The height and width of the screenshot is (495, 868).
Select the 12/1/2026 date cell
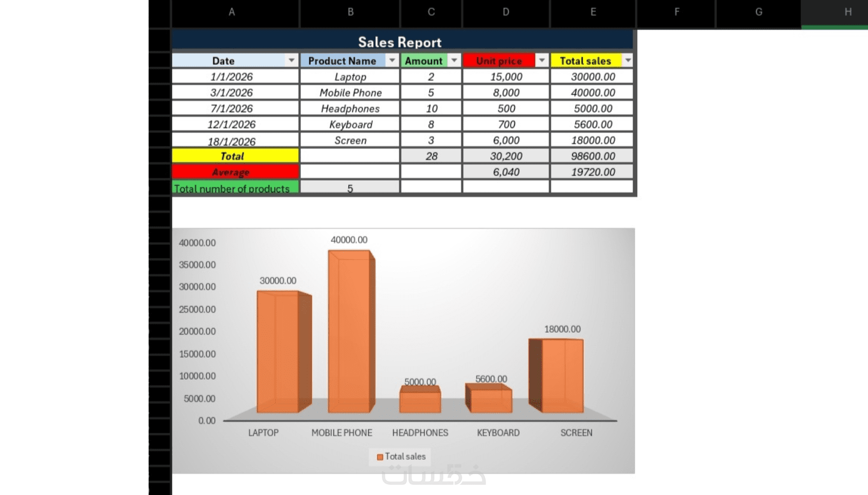point(235,124)
